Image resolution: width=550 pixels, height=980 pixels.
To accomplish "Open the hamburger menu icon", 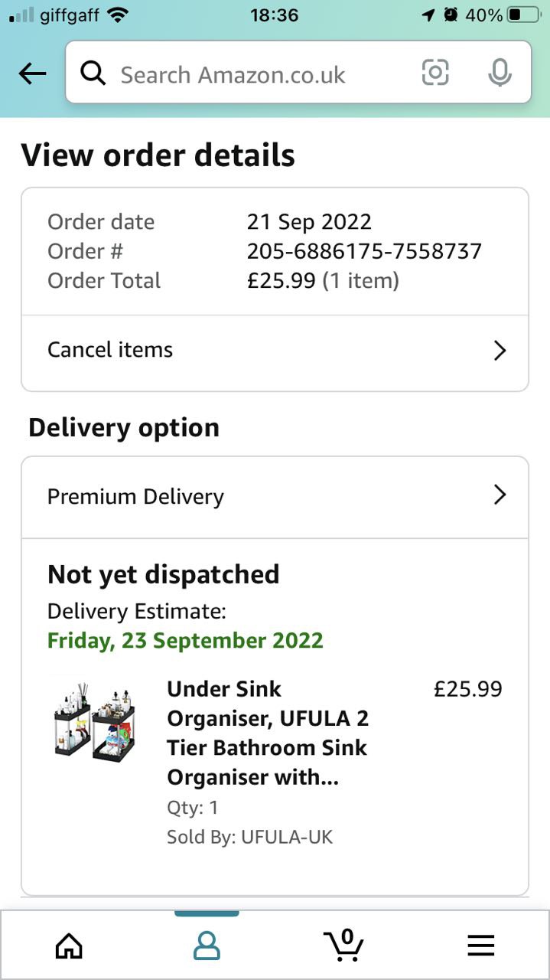I will click(481, 946).
